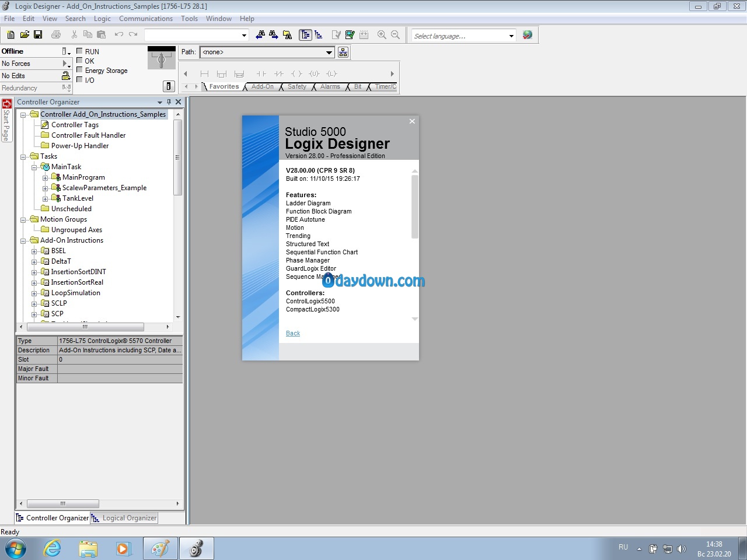Screen dimensions: 747x560
Task: Expand the TankLevel program node
Action: coord(45,199)
